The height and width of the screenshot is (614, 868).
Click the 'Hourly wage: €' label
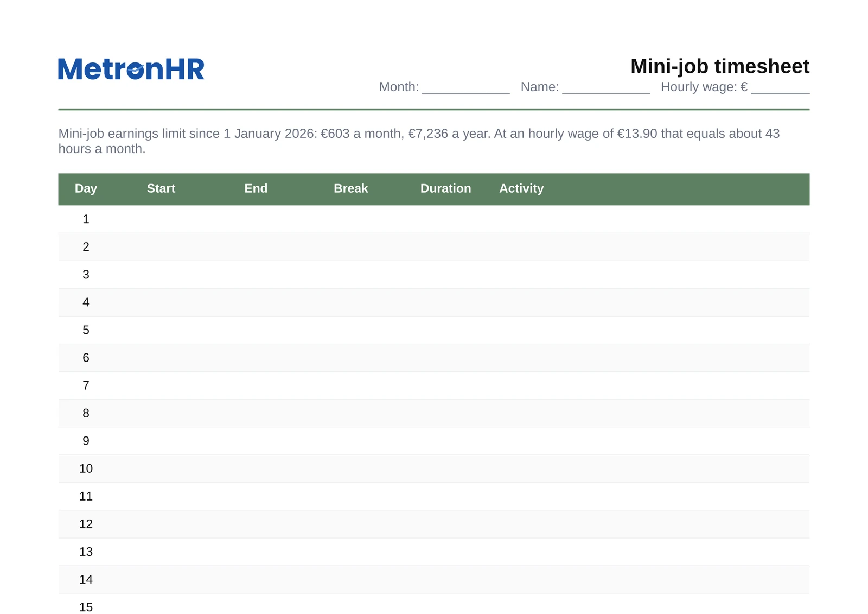(x=704, y=87)
